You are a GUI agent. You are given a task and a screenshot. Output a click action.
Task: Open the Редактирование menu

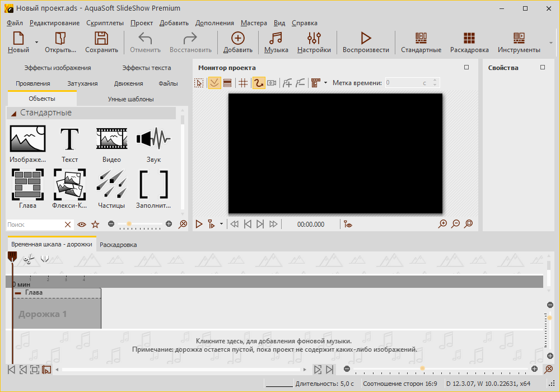[55, 23]
